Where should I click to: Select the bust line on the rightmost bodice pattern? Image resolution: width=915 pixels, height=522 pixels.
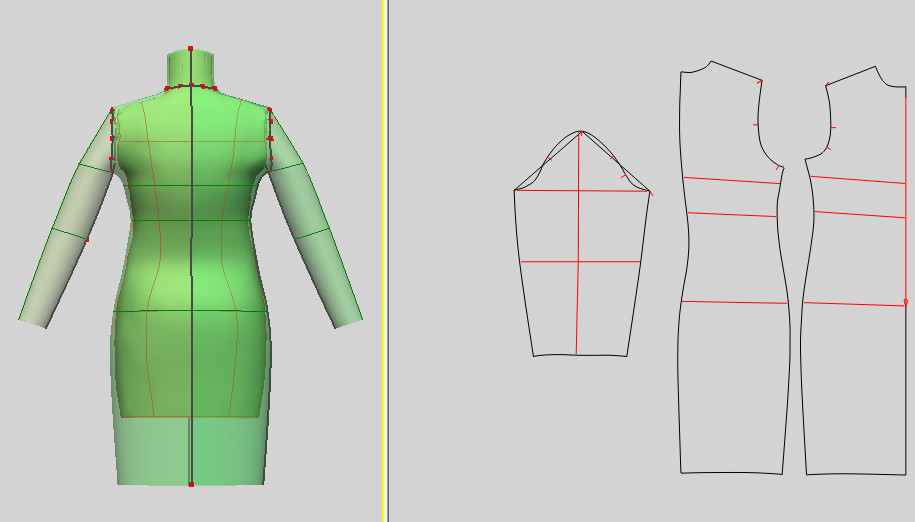(858, 180)
